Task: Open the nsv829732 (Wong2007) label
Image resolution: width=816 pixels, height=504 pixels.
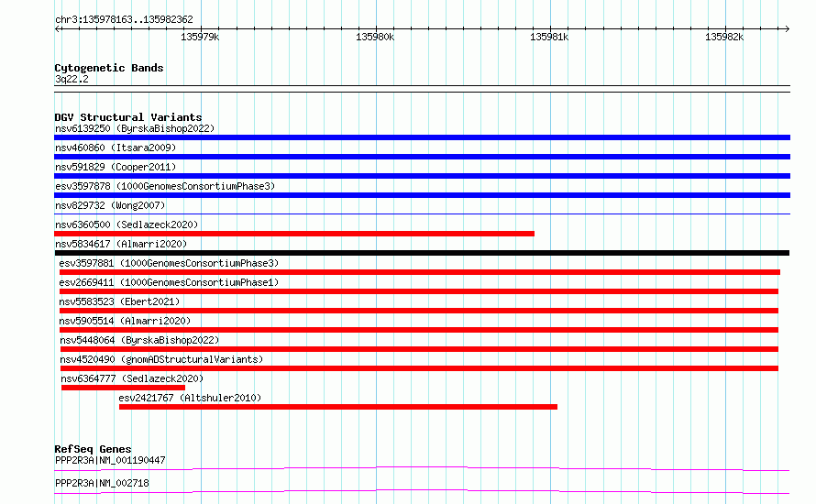Action: coord(110,205)
